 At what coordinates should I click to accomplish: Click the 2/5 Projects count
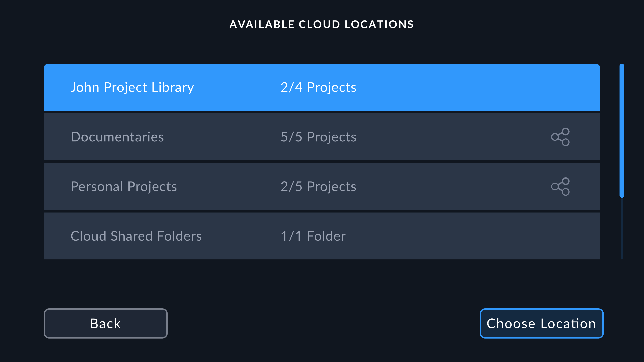tap(318, 186)
